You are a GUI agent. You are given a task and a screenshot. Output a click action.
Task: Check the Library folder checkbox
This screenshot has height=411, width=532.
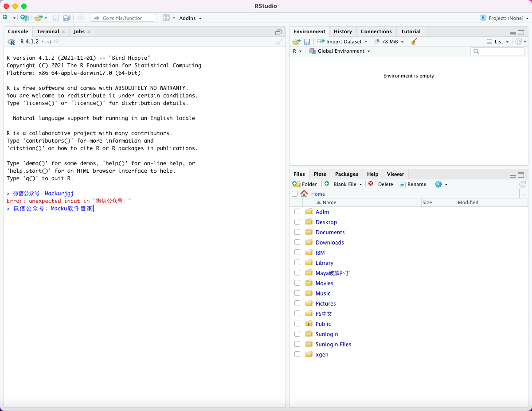(x=297, y=263)
